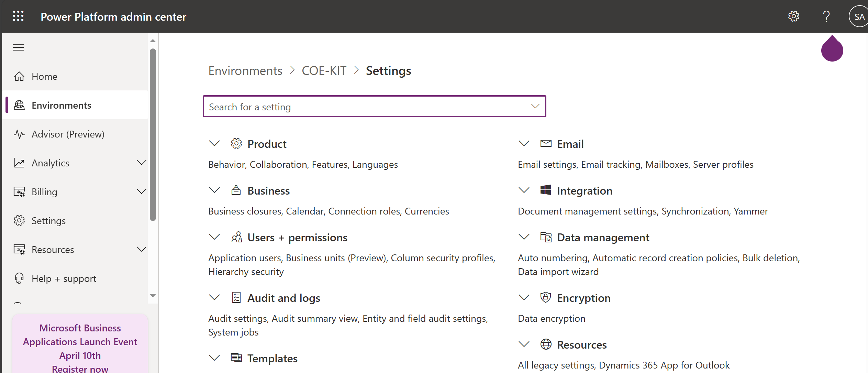This screenshot has width=868, height=373.
Task: Open the setting search dropdown arrow
Action: (535, 106)
